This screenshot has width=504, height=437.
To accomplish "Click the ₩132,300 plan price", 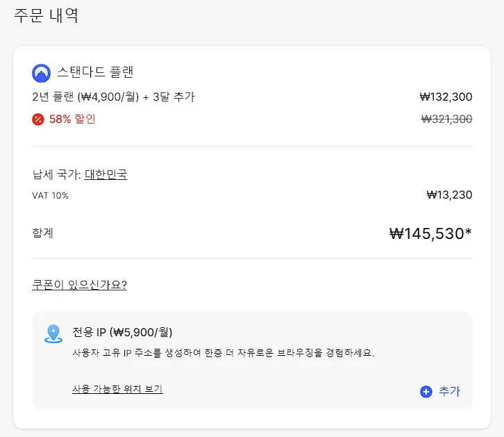I will coord(446,97).
